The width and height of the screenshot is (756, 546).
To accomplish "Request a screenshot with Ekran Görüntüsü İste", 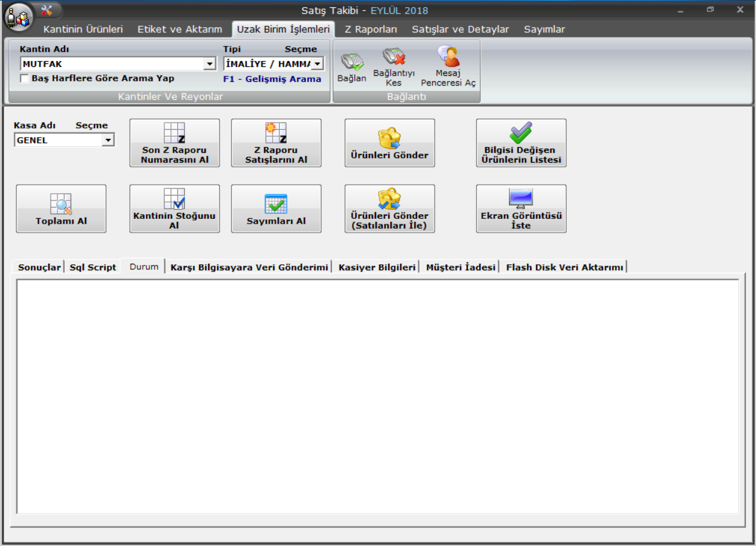I will tap(521, 209).
